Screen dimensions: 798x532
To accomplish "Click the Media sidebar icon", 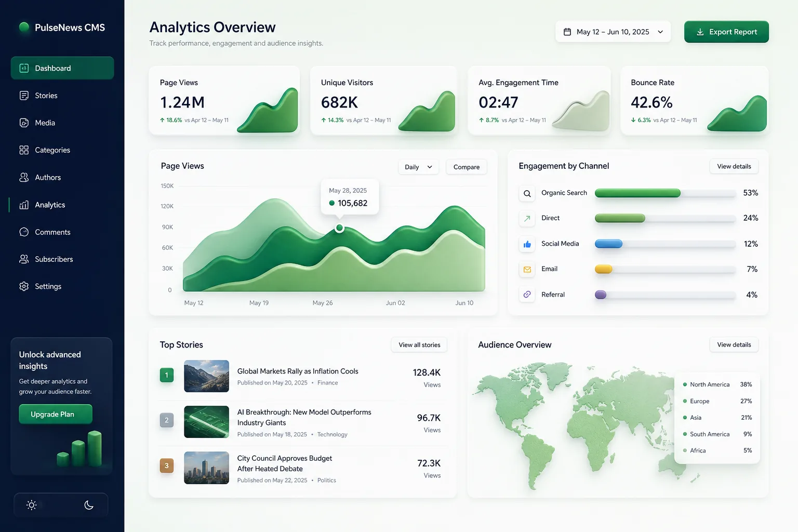I will [x=24, y=123].
